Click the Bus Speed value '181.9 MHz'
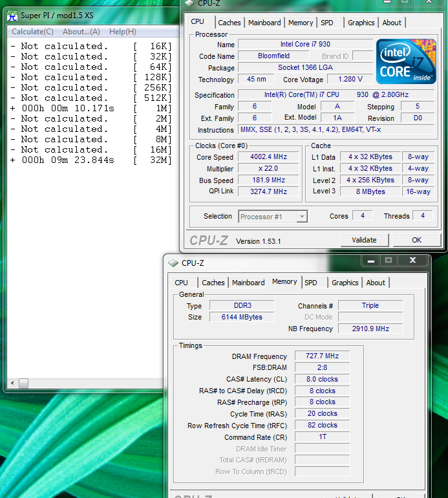Screen dimensions: 448x498 pos(269,180)
